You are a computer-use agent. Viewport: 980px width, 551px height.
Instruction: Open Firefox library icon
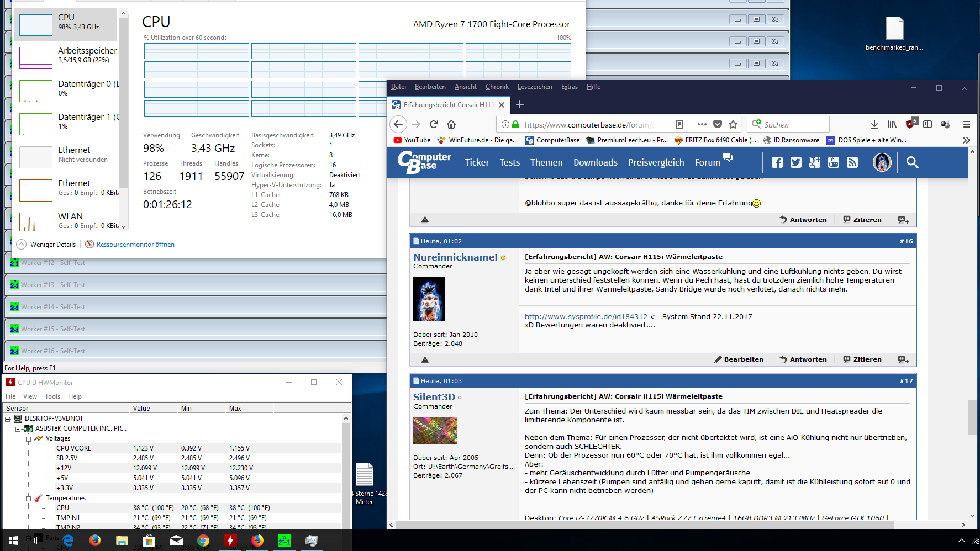coord(892,124)
